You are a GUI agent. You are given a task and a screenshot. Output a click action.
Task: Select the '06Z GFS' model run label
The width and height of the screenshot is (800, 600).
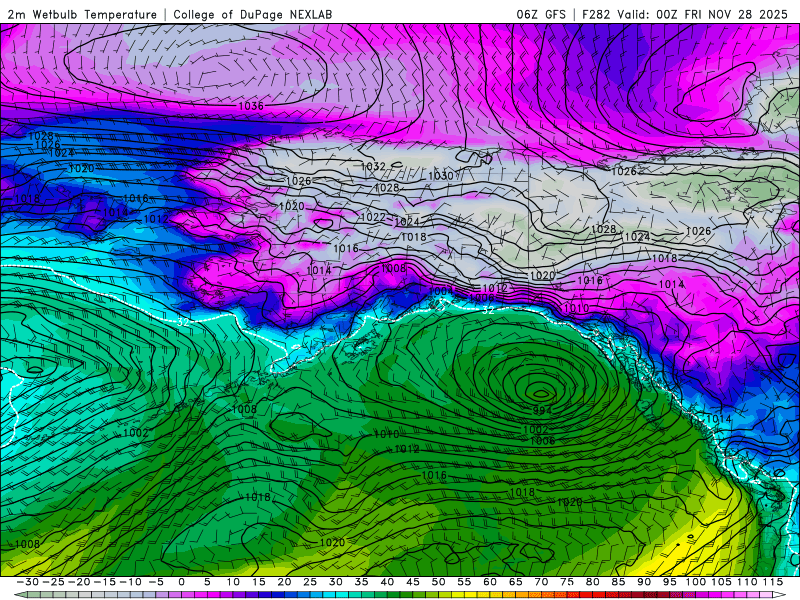[541, 15]
